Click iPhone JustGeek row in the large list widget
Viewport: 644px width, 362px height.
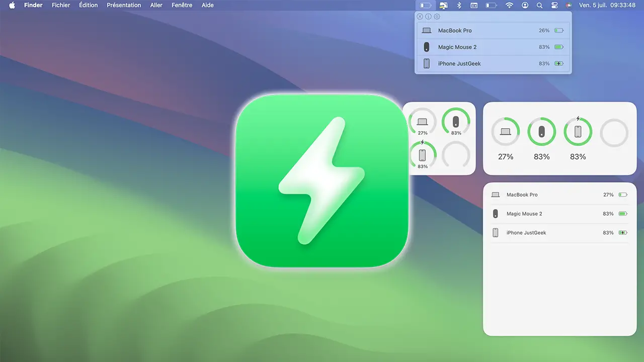point(559,233)
